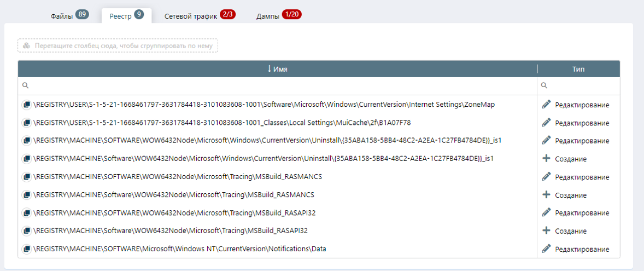The image size is (644, 271).
Task: Click the plus icon in the lowercase-Software MSBuild_RASAPI32 row
Action: click(x=546, y=231)
